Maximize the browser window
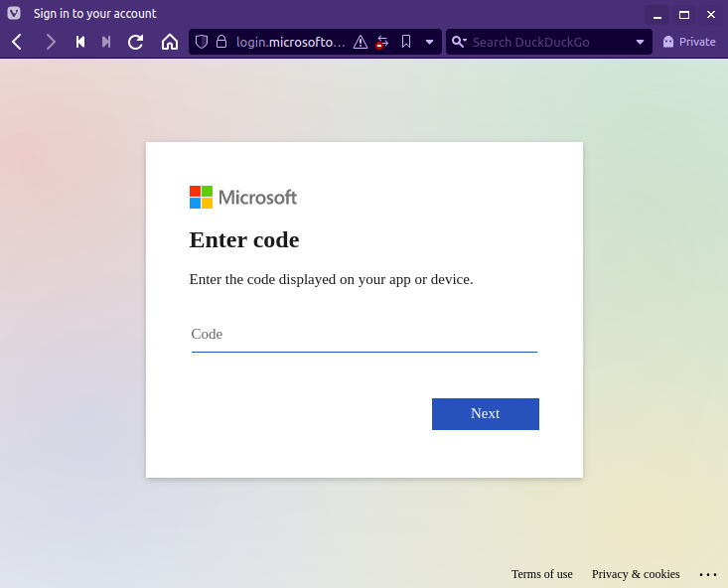 tap(684, 15)
